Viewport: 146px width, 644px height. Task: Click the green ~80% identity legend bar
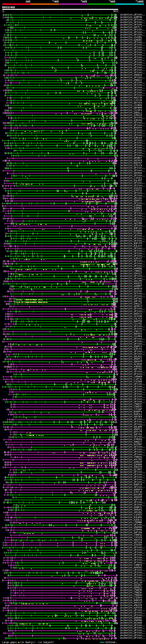(x=101, y=4)
